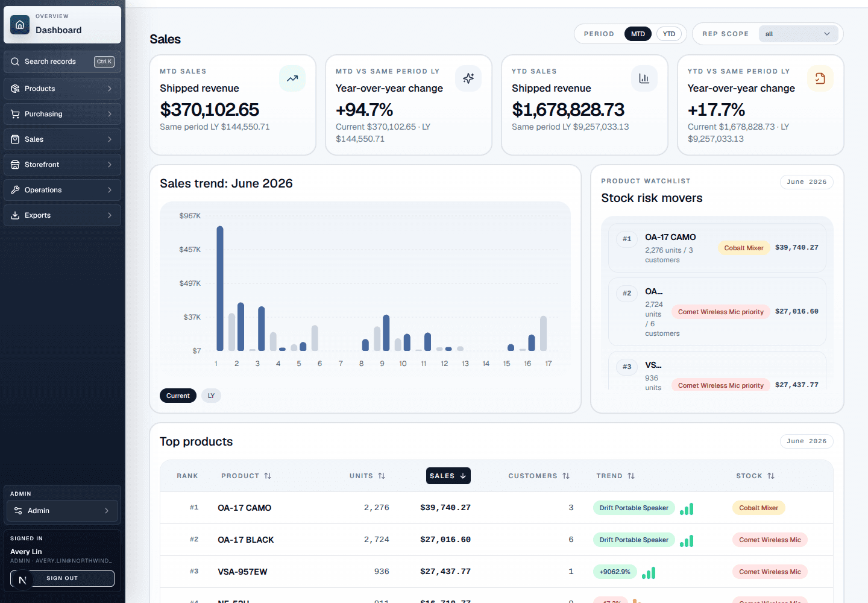Click June 2026 badge in Top products
This screenshot has width=868, height=603.
pyautogui.click(x=807, y=441)
